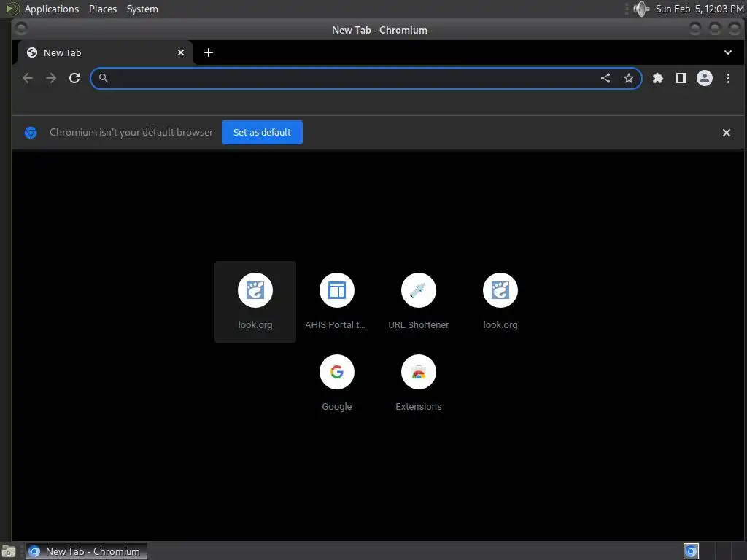
Task: Click Set as default button
Action: pos(262,133)
